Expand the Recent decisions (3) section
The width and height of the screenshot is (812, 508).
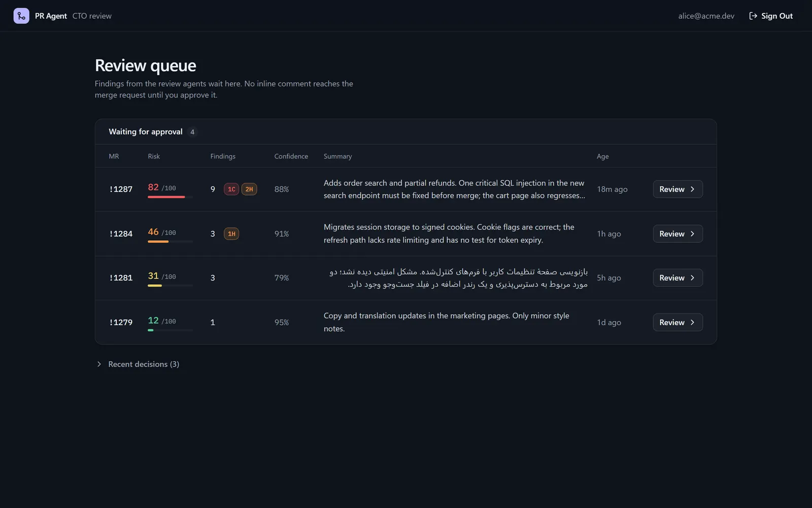pyautogui.click(x=138, y=364)
